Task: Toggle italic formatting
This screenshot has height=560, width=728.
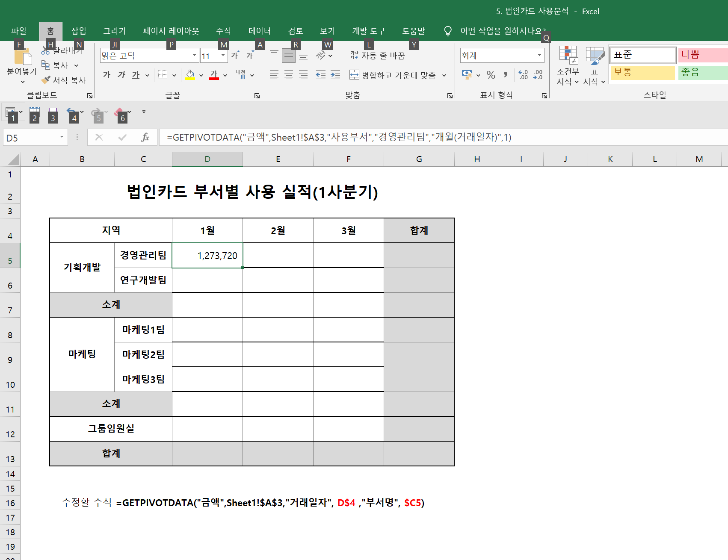Action: point(121,75)
